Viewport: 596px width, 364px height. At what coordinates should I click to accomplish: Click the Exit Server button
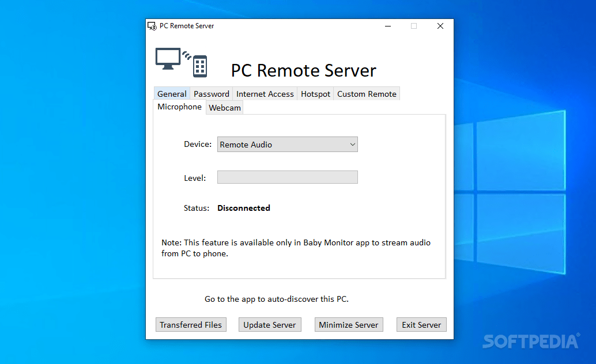coord(421,325)
